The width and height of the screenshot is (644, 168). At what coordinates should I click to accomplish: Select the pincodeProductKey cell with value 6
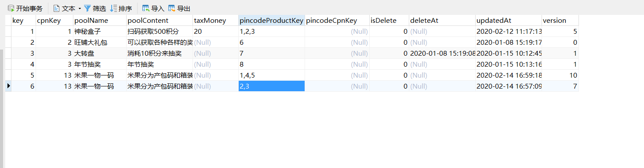[x=271, y=43]
